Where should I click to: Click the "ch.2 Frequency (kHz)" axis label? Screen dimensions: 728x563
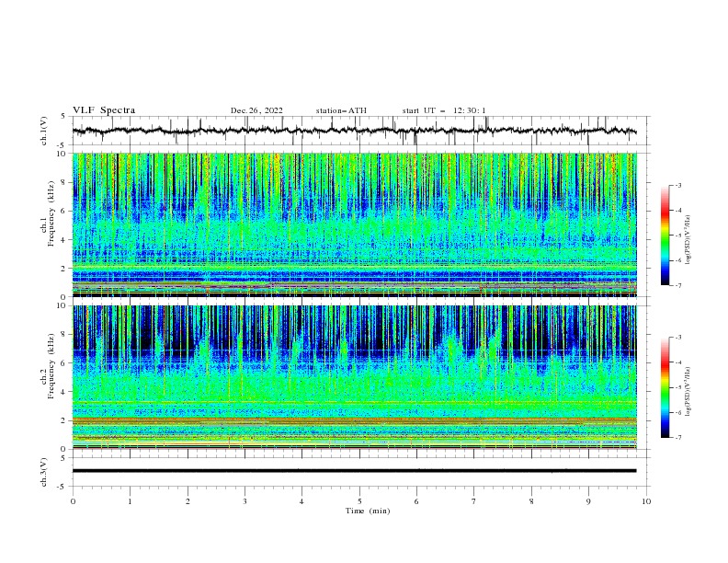pyautogui.click(x=48, y=366)
